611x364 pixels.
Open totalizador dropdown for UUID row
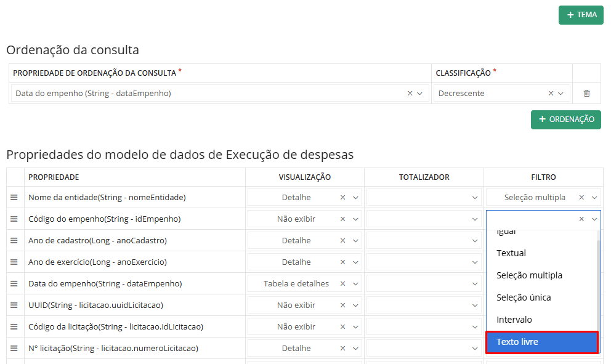(475, 305)
